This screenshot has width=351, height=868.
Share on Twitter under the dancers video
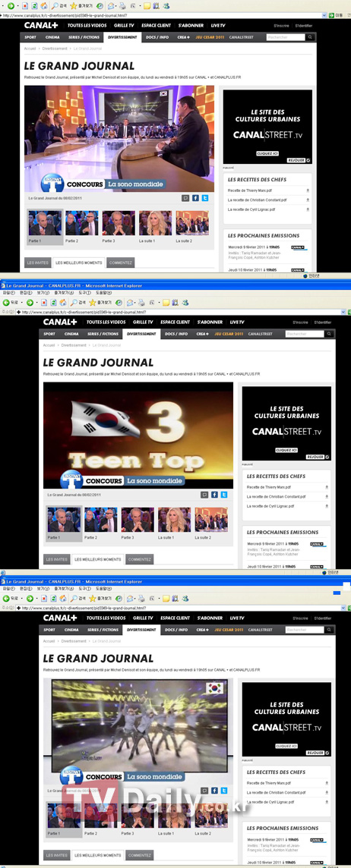point(224,791)
